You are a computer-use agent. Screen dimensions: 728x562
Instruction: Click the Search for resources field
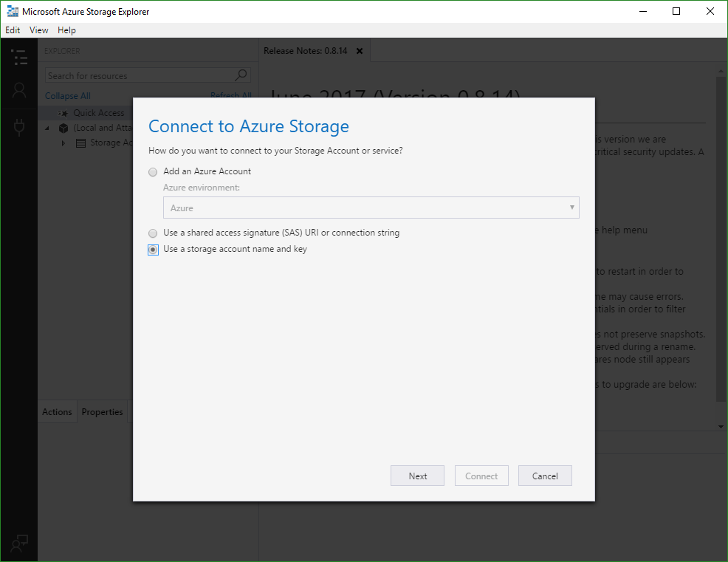(x=140, y=75)
